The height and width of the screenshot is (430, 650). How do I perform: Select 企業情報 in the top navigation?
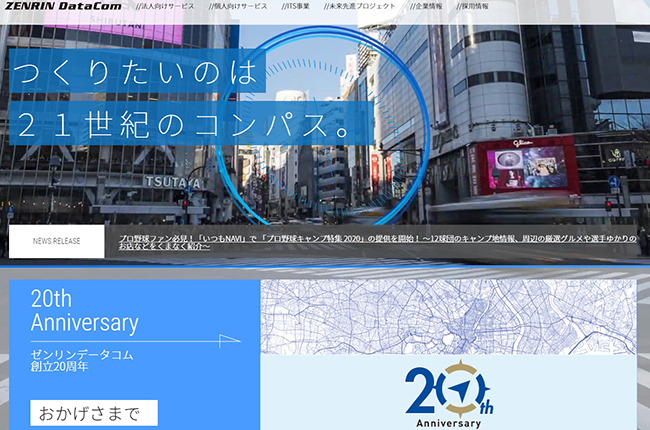coord(426,7)
